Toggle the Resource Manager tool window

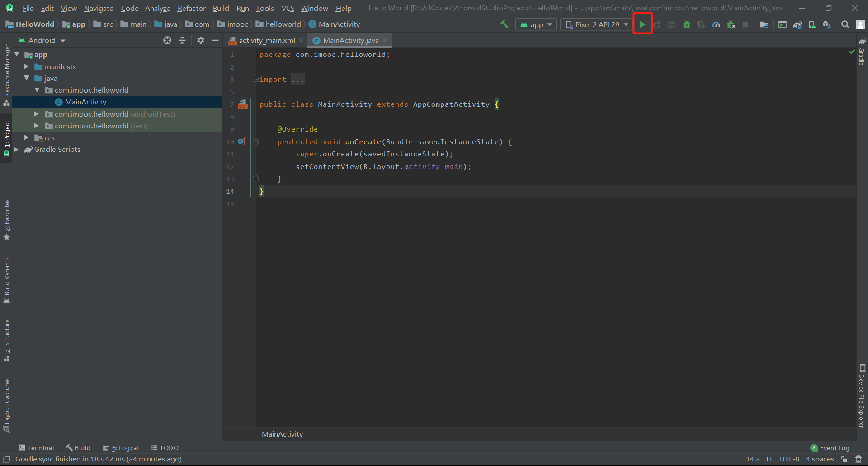(x=6, y=75)
